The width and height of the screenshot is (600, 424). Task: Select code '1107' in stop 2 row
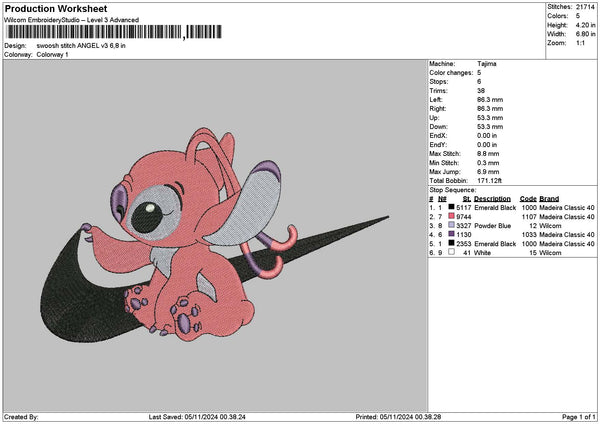click(x=529, y=217)
